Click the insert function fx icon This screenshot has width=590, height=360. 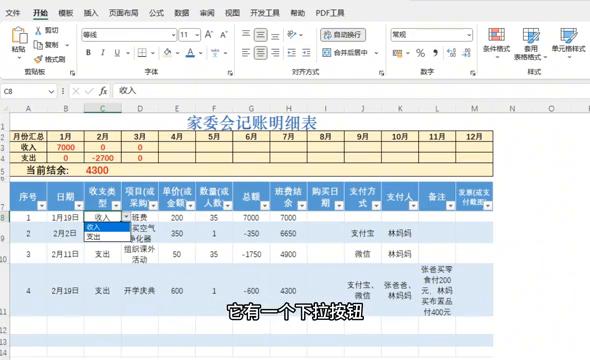click(x=103, y=91)
